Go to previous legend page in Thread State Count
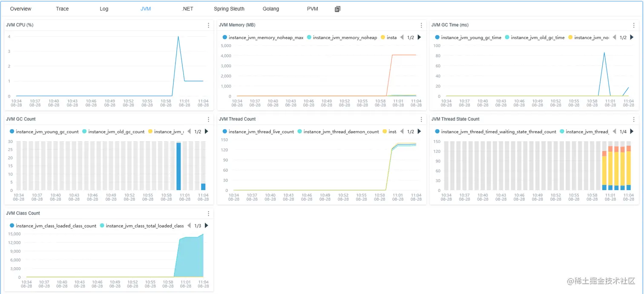The image size is (644, 294). pyautogui.click(x=614, y=131)
